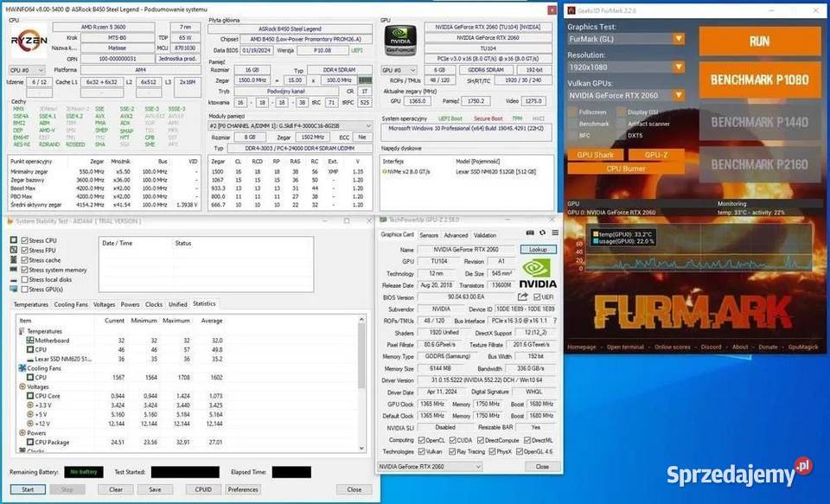Viewport: 830px width, 504px height.
Task: Open the memory module selector dropdown in HWiNFO
Action: pyautogui.click(x=290, y=126)
